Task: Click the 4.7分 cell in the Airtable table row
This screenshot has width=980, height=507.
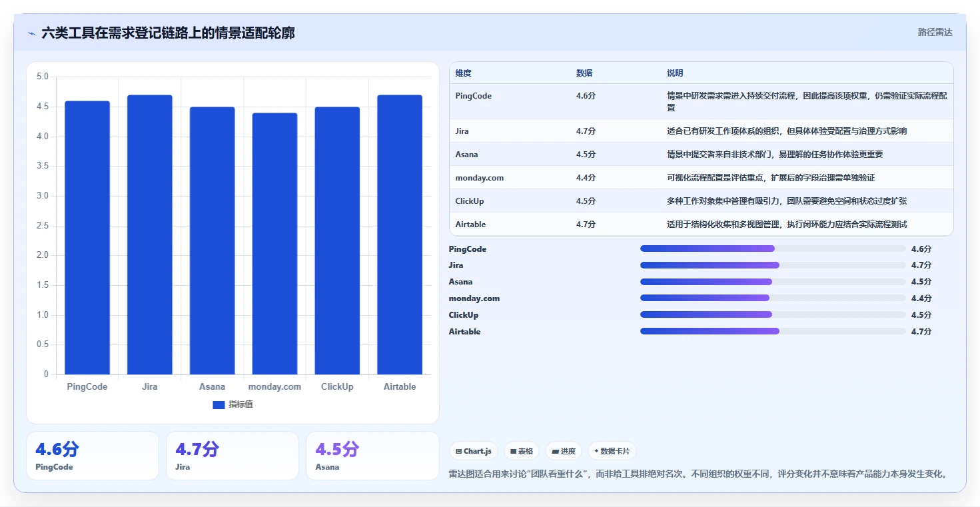Action: (586, 225)
